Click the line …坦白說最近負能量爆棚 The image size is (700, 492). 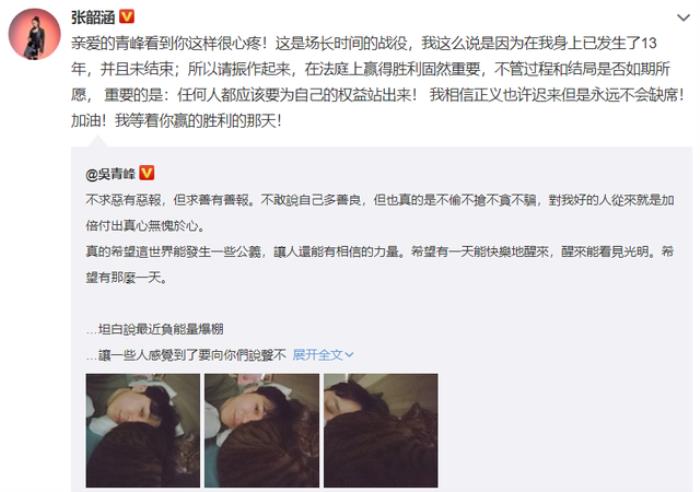point(154,329)
